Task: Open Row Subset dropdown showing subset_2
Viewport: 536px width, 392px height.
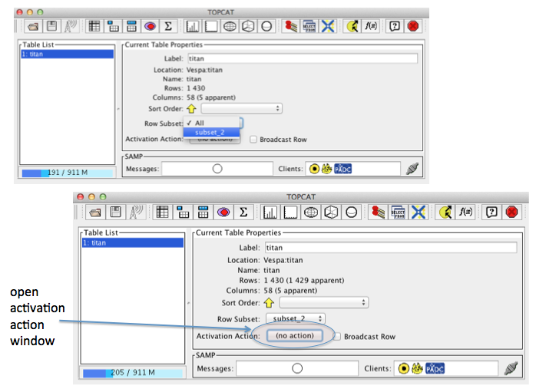Action: tap(296, 318)
